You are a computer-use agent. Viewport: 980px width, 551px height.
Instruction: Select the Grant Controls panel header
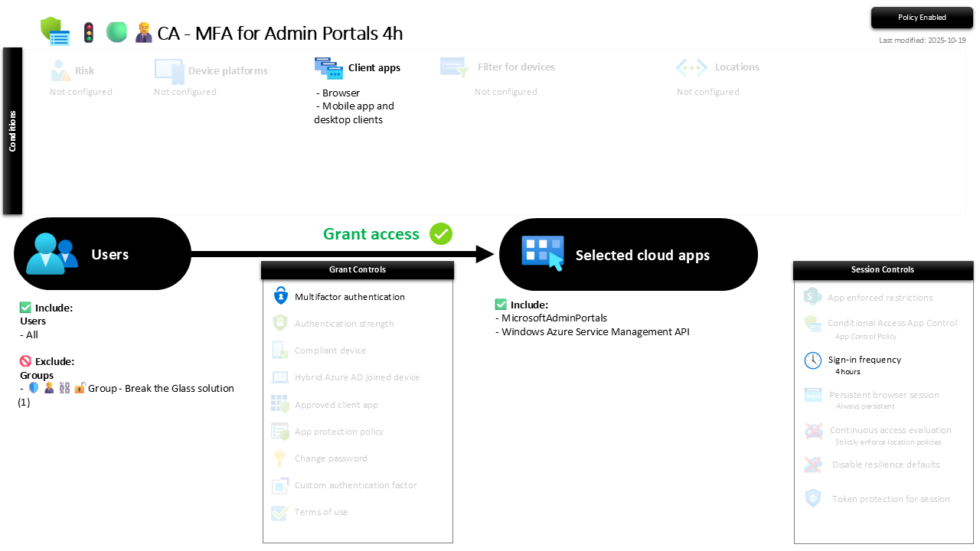[x=358, y=270]
